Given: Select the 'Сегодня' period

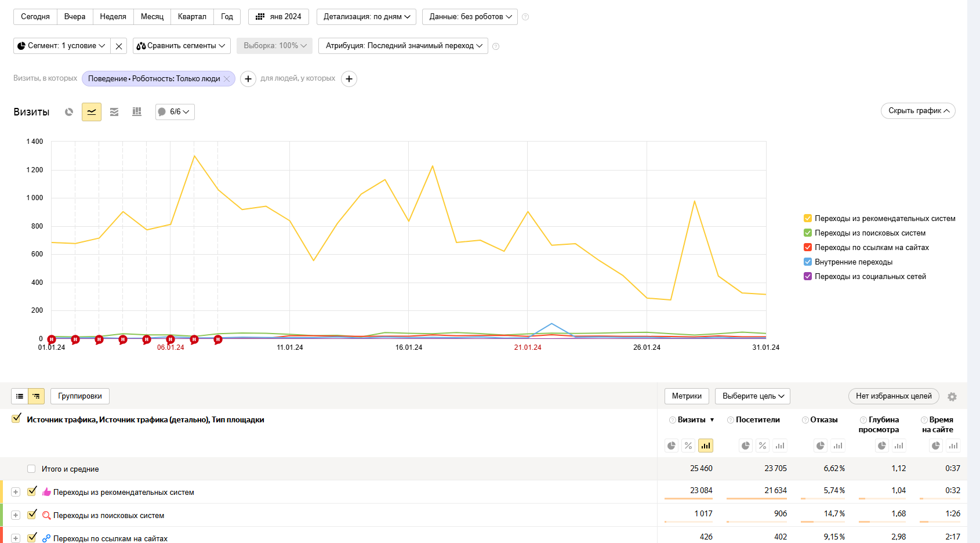Looking at the screenshot, I should [35, 17].
